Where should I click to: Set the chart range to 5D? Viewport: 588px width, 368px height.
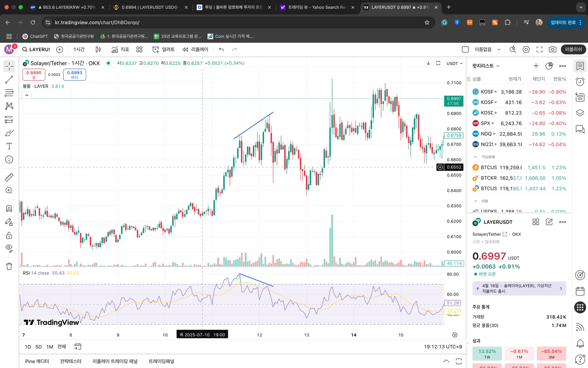38,347
